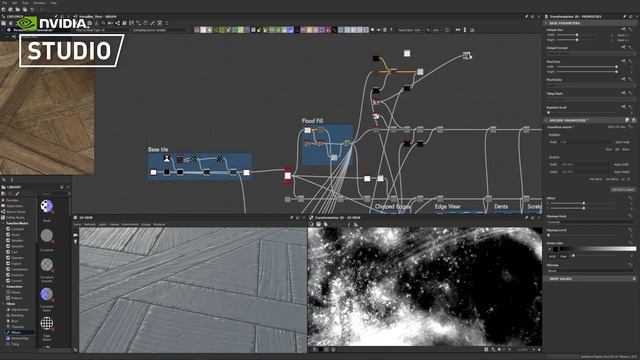Collapse the Filters tree group
The image size is (640, 360).
click(x=4, y=304)
